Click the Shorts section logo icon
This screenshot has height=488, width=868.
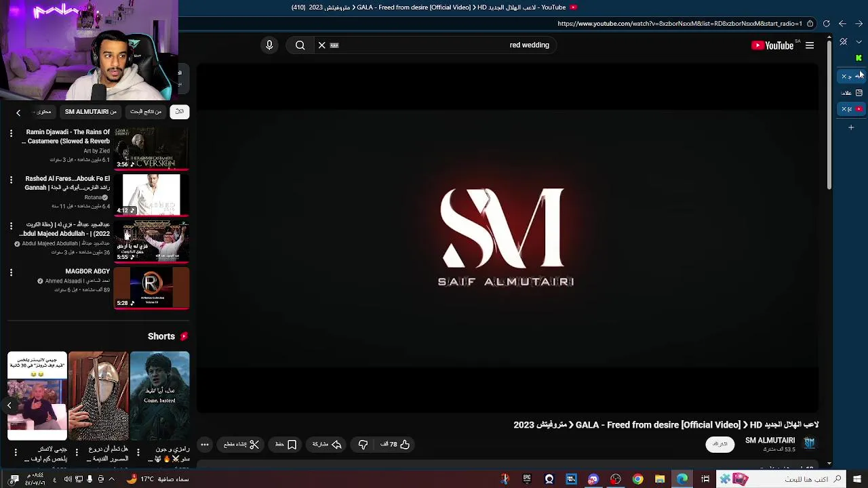(184, 336)
